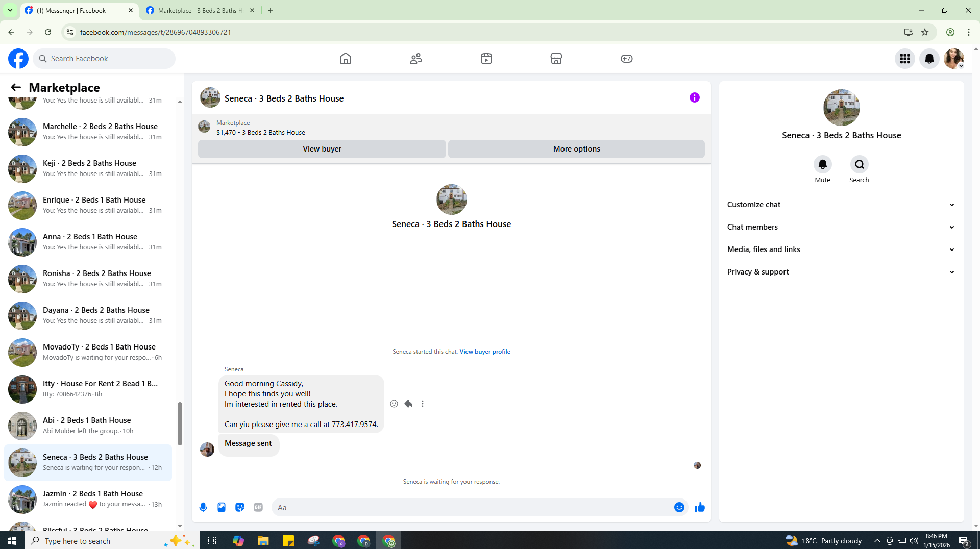980x549 pixels.
Task: Click Seneca's phone number message bubble
Action: (x=301, y=404)
